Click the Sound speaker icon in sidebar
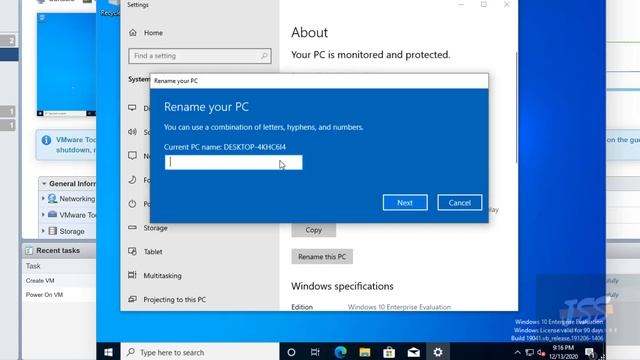The width and height of the screenshot is (640, 360). pos(132,132)
